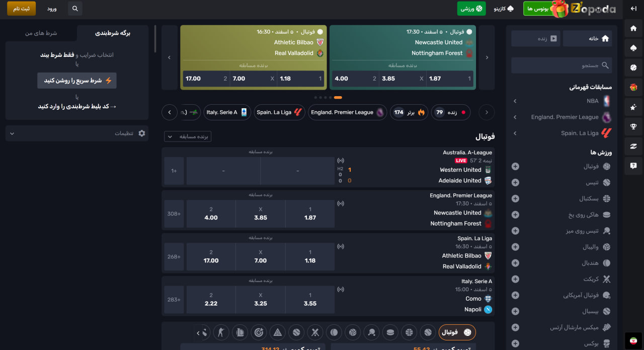Expand the settings (تنظیمات) panel
644x350 pixels.
77,133
